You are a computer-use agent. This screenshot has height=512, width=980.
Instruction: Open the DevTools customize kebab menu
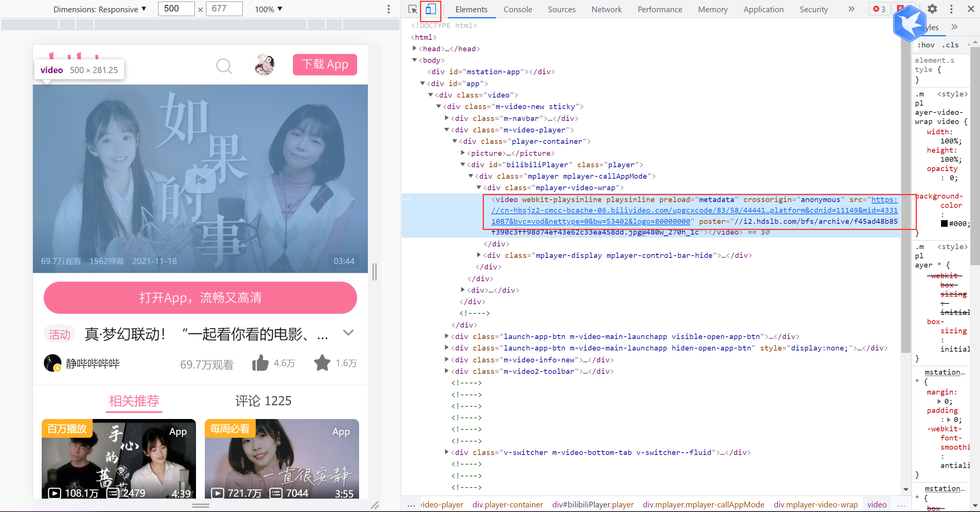pos(951,9)
